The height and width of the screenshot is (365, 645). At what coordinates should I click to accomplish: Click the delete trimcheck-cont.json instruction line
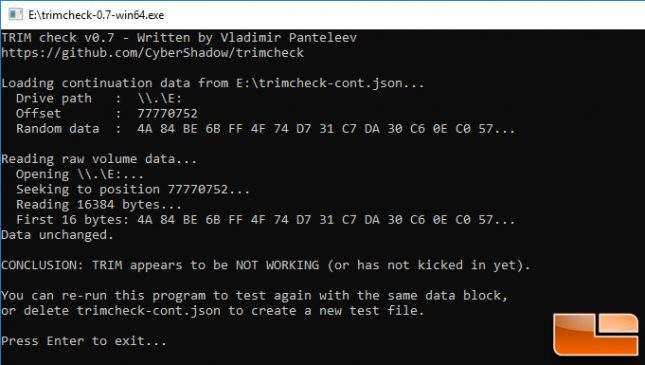tap(212, 311)
